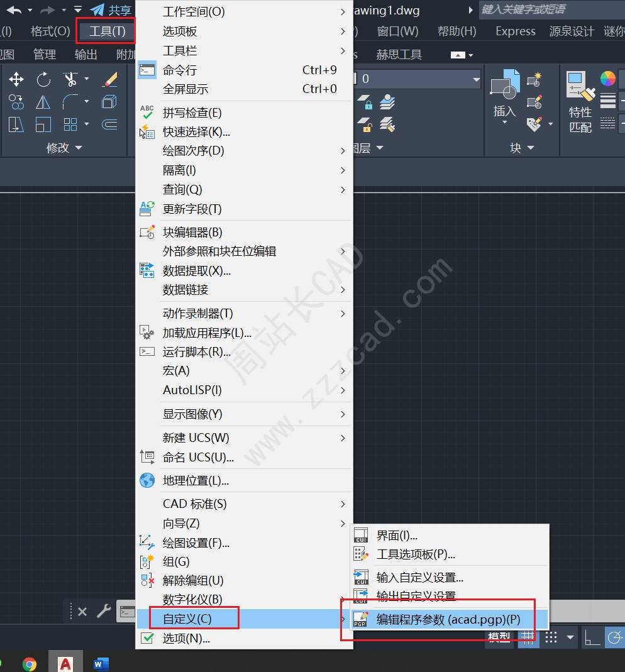
Task: Switch to the 赫思工具 ribbon tab
Action: (399, 55)
